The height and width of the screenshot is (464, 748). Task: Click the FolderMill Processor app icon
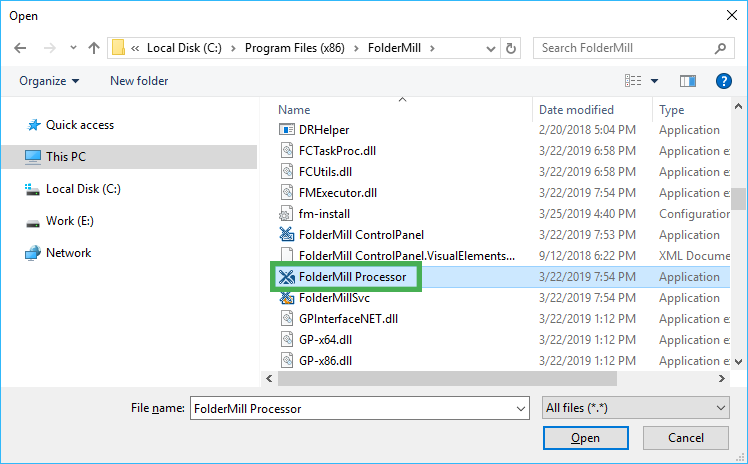coord(286,277)
